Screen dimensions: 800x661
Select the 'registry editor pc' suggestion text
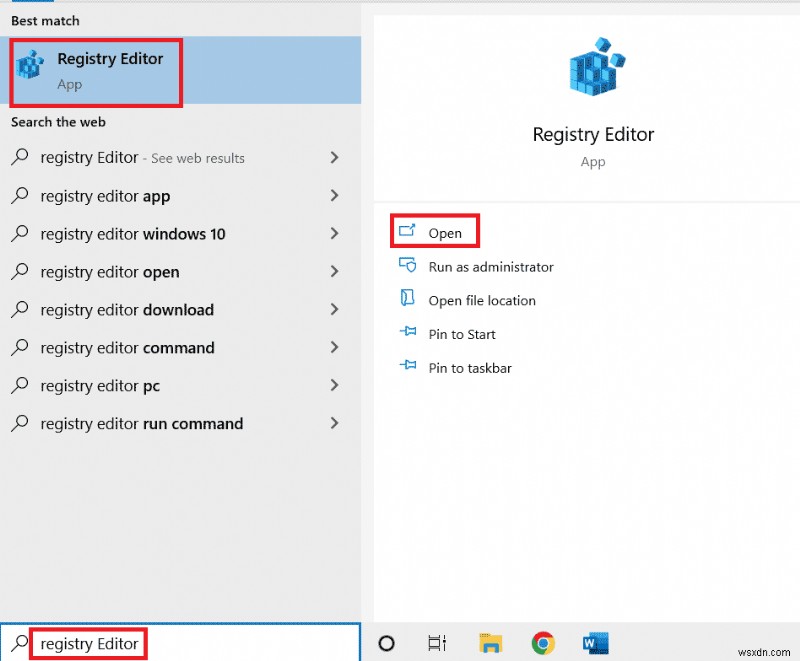(100, 386)
